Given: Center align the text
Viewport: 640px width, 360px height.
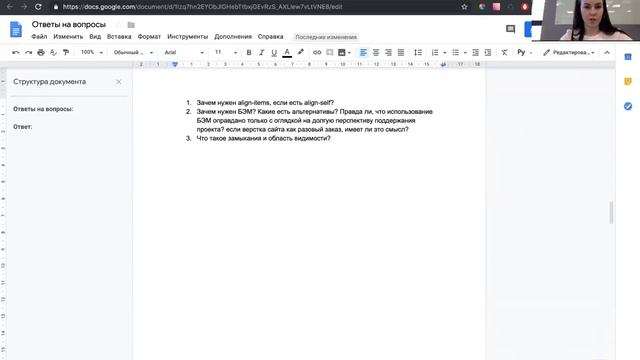Looking at the screenshot, I should click(x=376, y=52).
